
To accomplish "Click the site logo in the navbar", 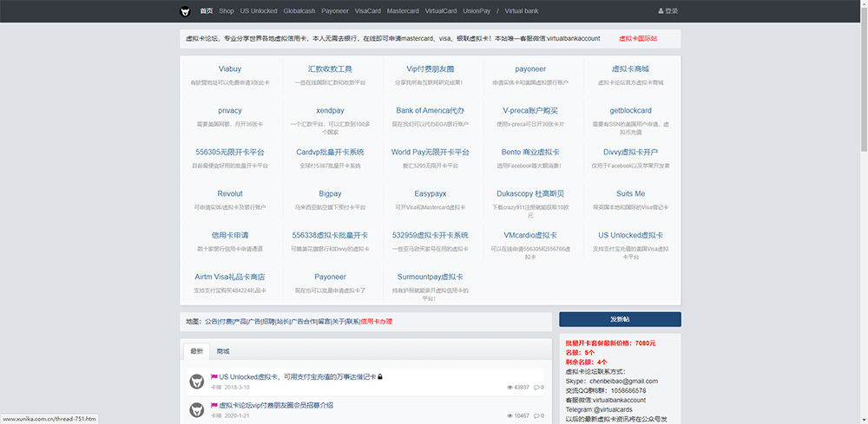I will (186, 11).
